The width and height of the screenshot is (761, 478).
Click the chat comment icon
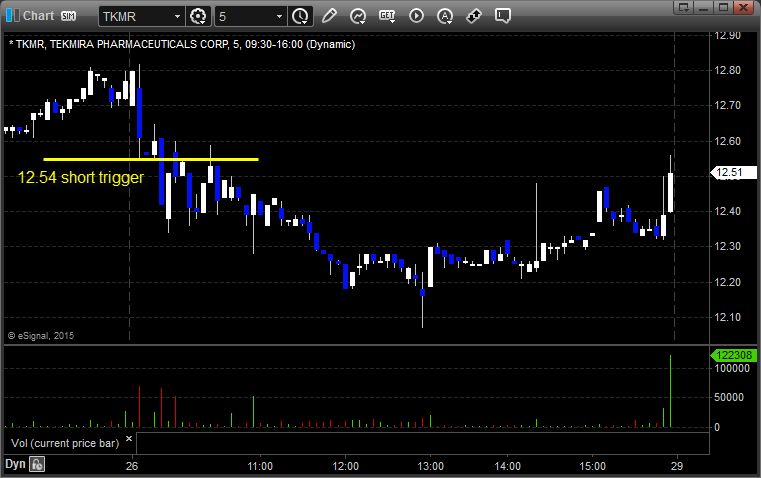tap(502, 16)
